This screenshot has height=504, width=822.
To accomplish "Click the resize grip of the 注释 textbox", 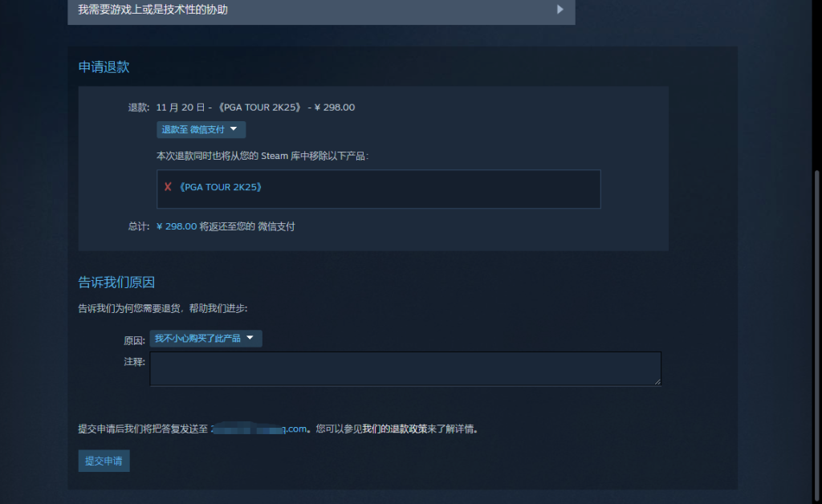I will 657,381.
